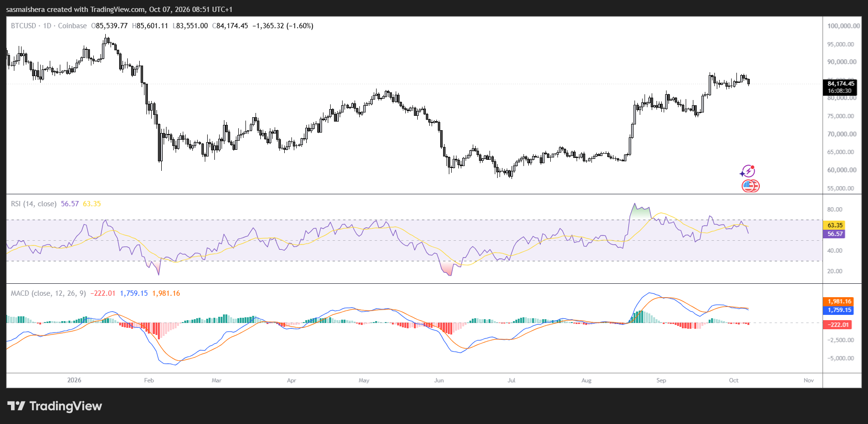868x424 pixels.
Task: Click the high value H85,601.11
Action: point(150,26)
